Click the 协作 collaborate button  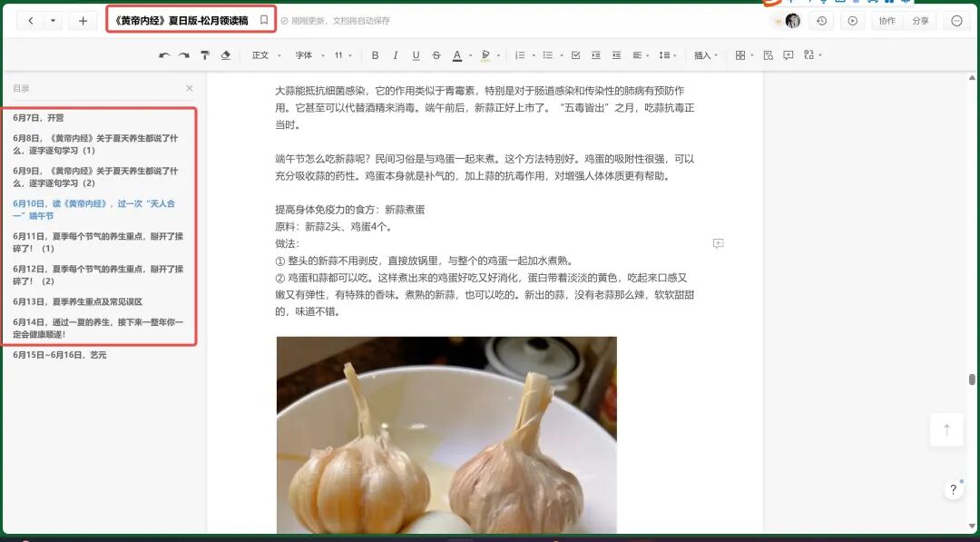point(887,21)
